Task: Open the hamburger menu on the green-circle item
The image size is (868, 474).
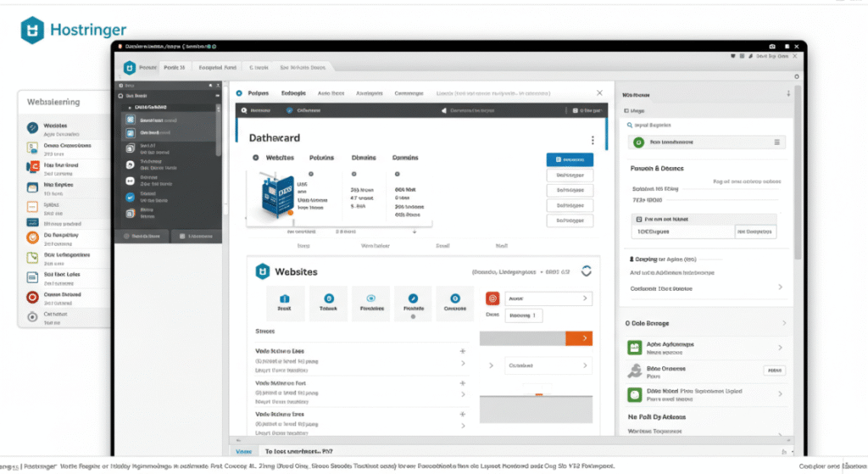Action: [x=776, y=142]
